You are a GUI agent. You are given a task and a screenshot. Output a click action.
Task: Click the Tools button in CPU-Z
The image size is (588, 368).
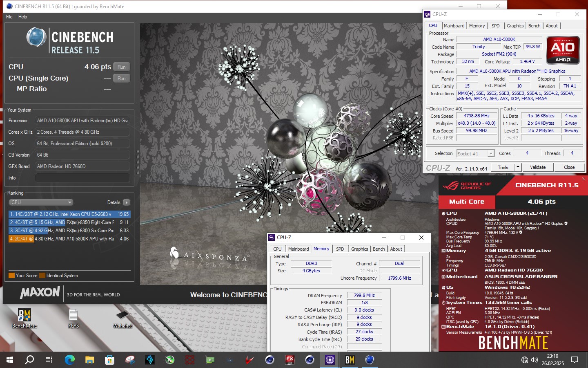point(503,167)
